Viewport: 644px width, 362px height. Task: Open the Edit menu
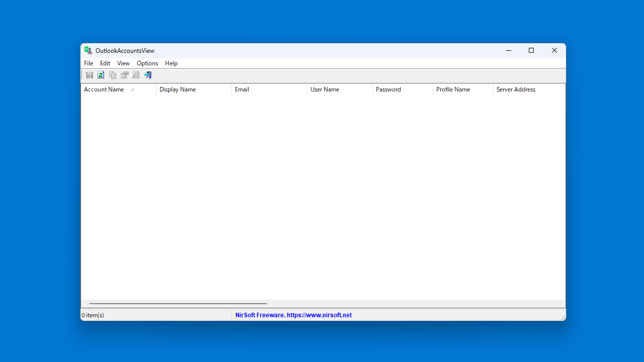click(x=105, y=63)
